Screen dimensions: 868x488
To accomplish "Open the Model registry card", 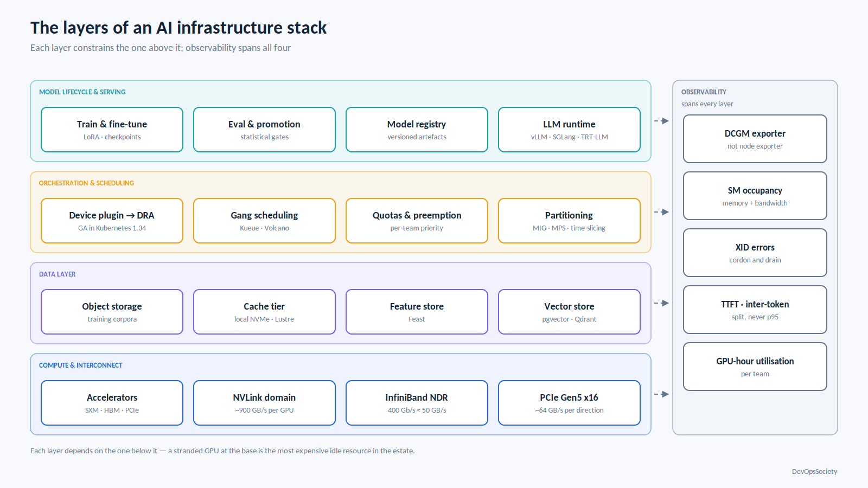I will tap(417, 130).
